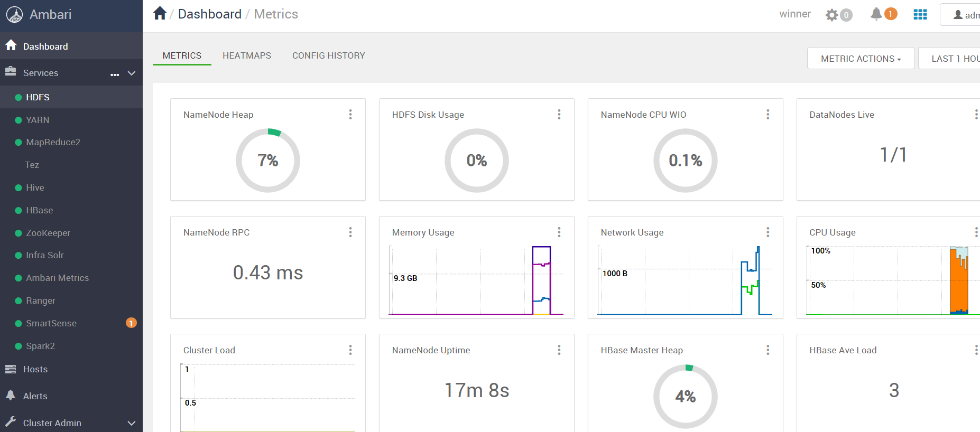Click the Cluster Admin wrench icon

(11, 422)
